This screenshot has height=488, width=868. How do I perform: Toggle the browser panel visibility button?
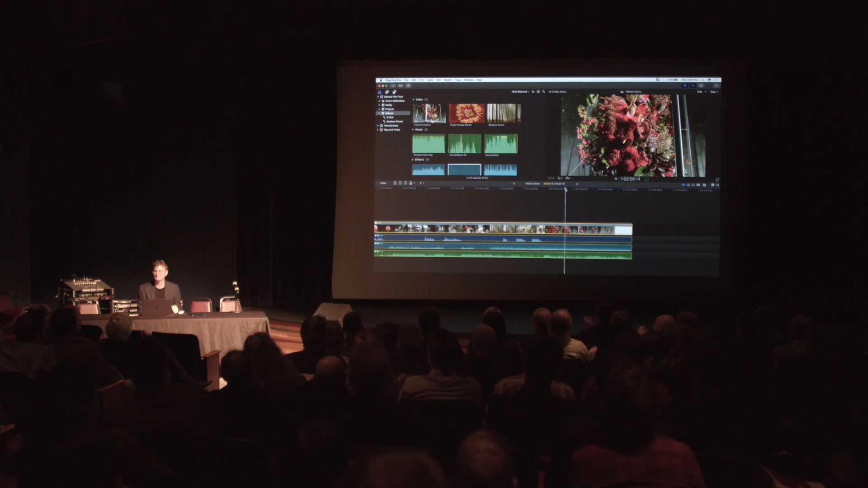pos(685,85)
